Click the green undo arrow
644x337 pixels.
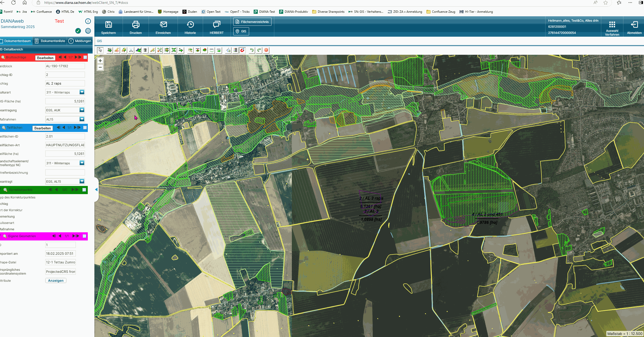tap(252, 50)
